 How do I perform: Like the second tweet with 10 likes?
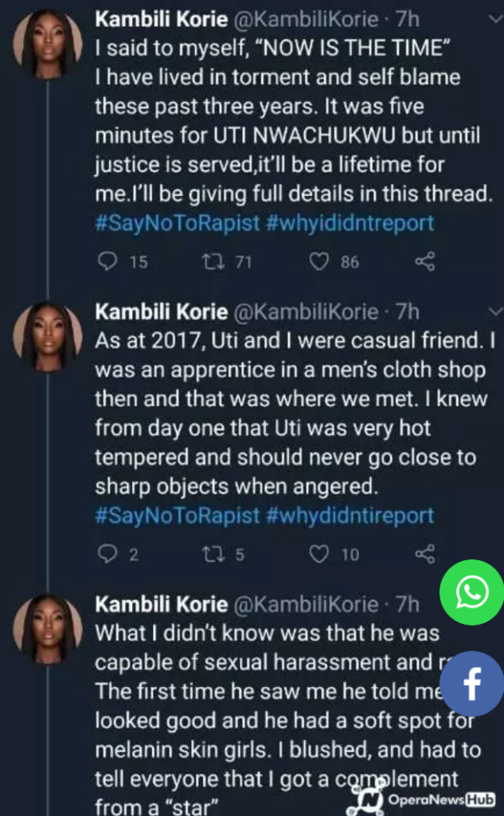[318, 555]
